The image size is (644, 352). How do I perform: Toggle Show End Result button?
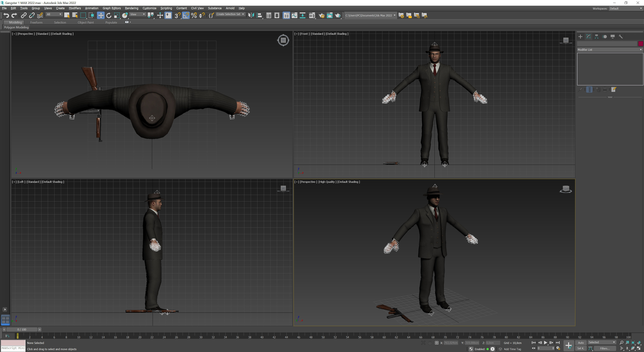[589, 90]
